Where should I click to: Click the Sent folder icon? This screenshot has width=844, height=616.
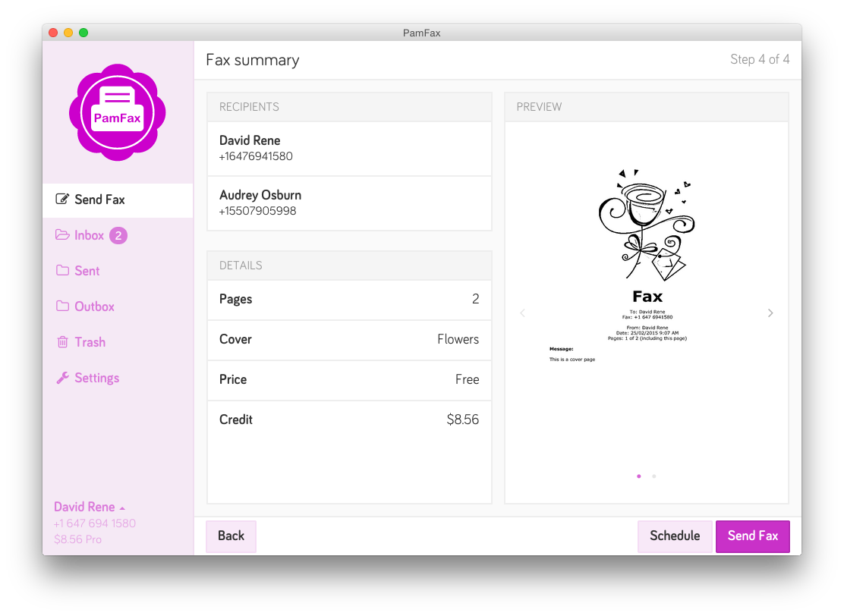pyautogui.click(x=62, y=271)
